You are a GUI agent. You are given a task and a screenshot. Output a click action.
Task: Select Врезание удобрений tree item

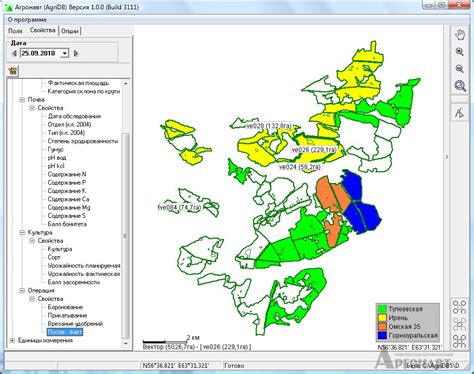coord(75,324)
